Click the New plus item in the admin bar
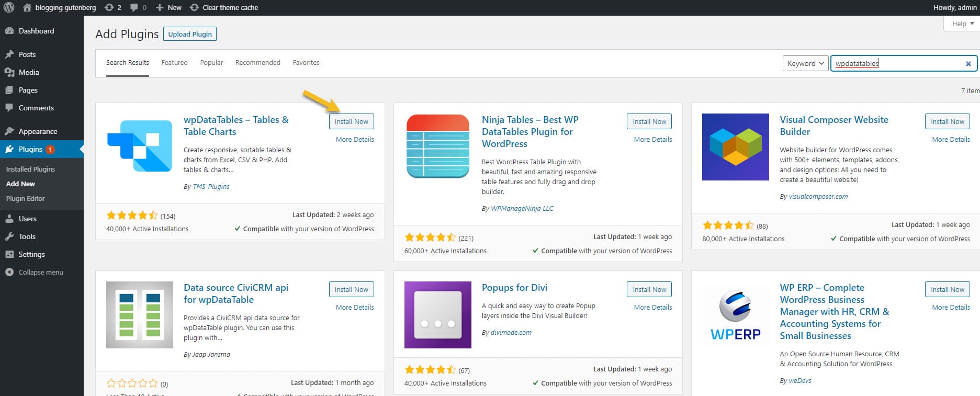Image resolution: width=980 pixels, height=396 pixels. (168, 7)
